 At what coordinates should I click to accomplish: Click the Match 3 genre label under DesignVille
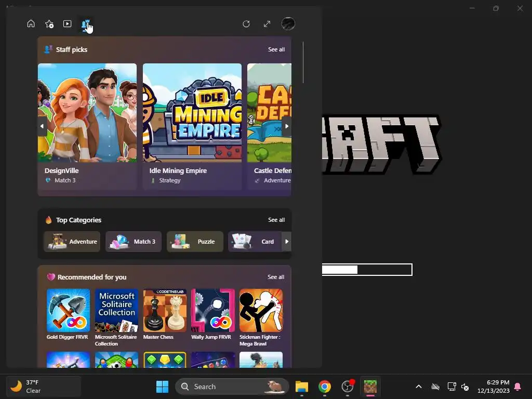[65, 180]
